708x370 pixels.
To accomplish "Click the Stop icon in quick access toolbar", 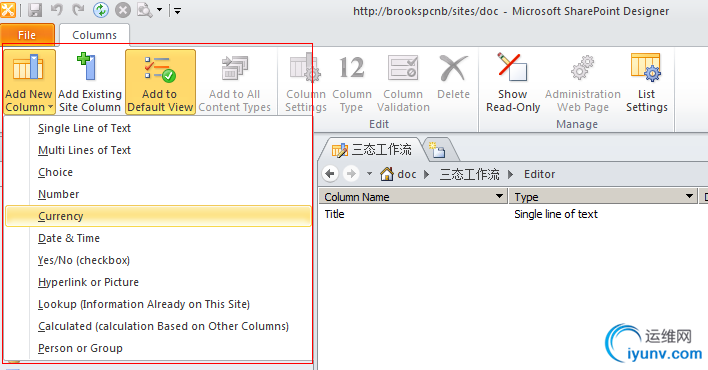I will point(123,10).
